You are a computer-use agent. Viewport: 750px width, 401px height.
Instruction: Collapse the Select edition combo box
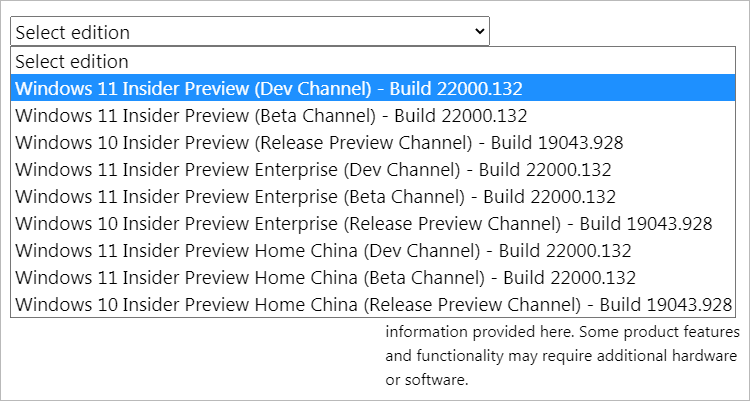pos(250,31)
